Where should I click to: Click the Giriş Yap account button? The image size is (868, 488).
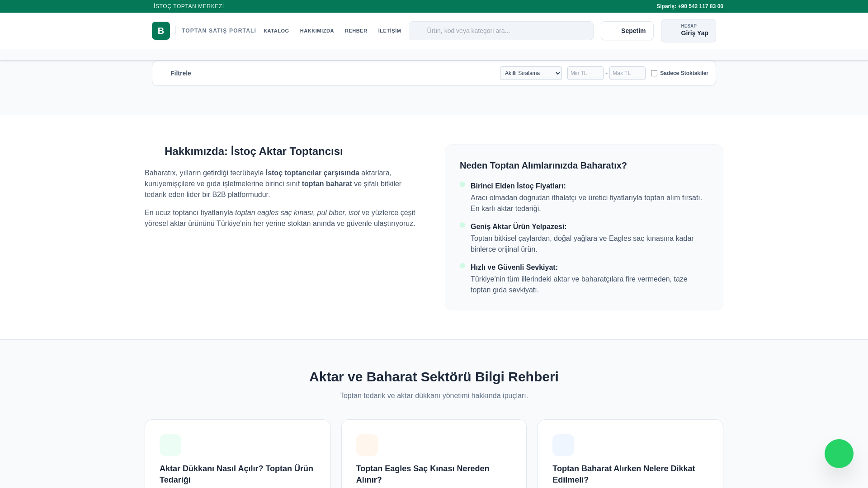(x=689, y=31)
